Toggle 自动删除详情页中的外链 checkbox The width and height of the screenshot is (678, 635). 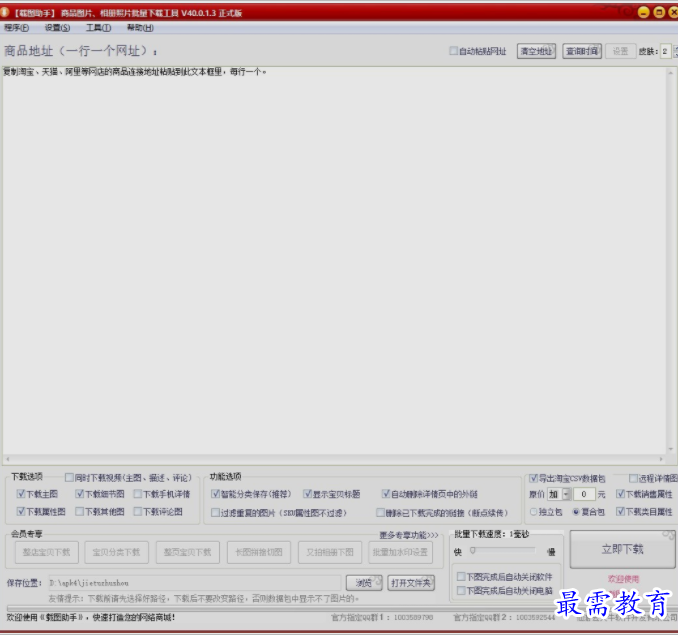[x=386, y=494]
